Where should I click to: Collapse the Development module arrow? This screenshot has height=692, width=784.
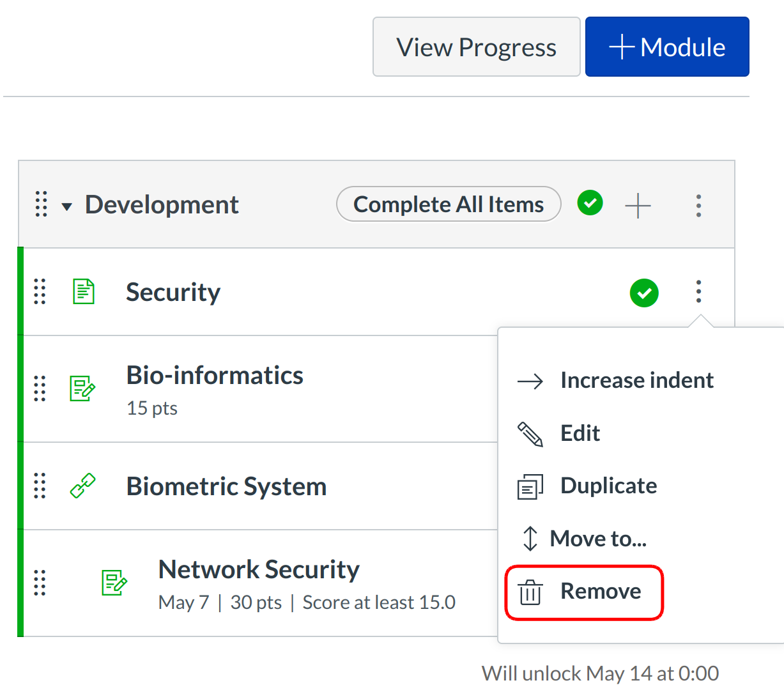point(67,206)
